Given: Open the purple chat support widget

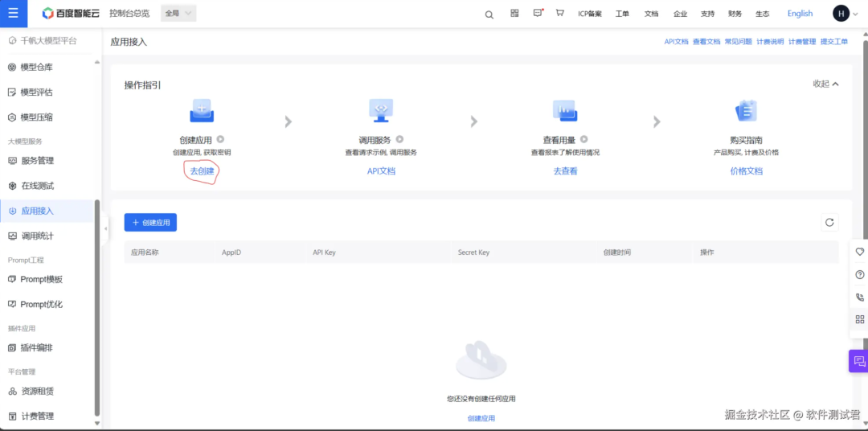Looking at the screenshot, I should [858, 361].
